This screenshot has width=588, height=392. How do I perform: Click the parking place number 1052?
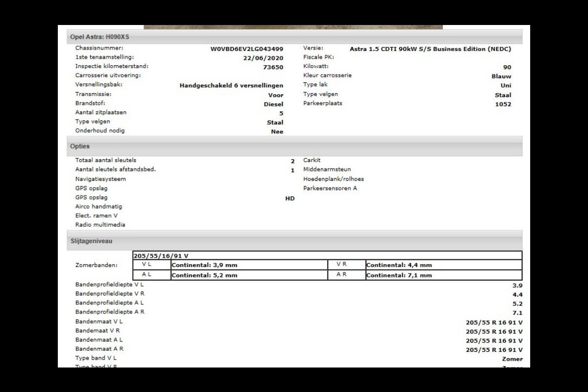click(503, 104)
